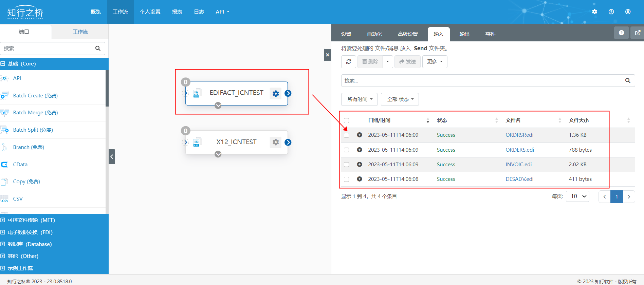Toggle the select-all files checkbox
The image size is (644, 285).
click(x=346, y=120)
